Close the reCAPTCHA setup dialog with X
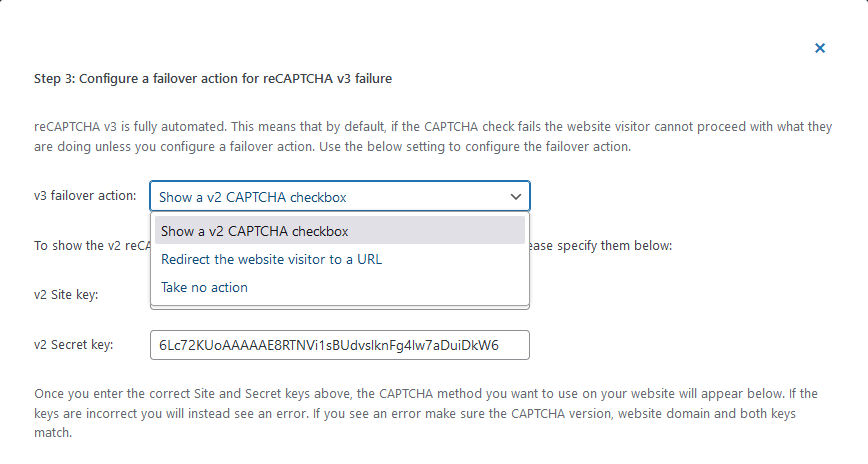868x464 pixels. coord(820,48)
